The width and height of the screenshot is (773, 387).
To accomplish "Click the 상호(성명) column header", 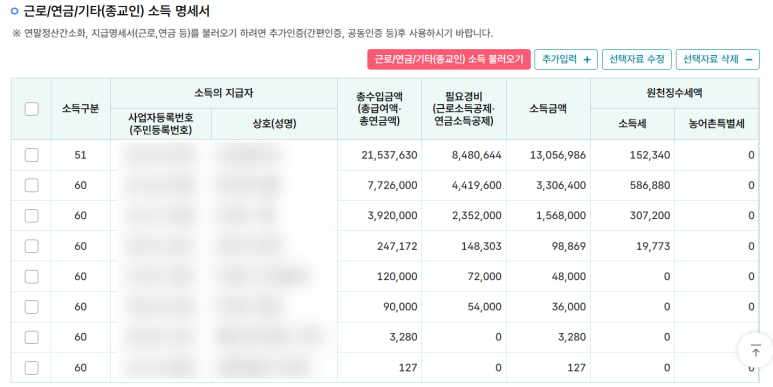I will (x=275, y=124).
